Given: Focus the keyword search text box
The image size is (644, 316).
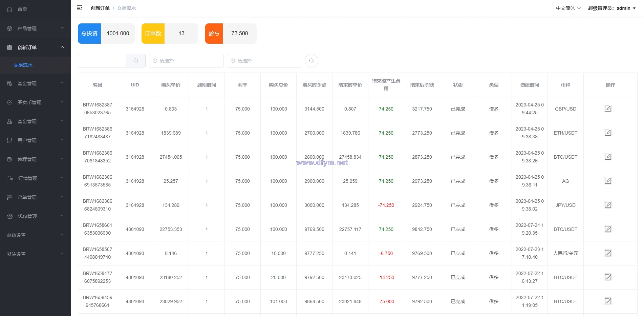Looking at the screenshot, I should 102,61.
